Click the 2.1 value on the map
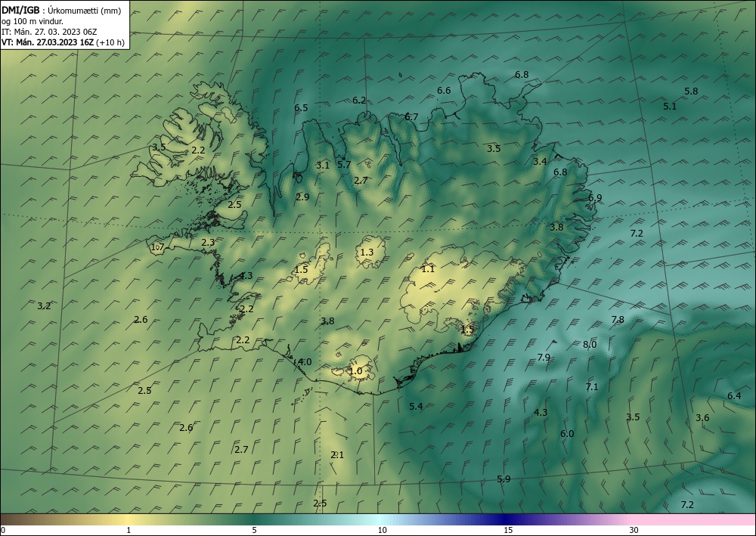Viewport: 756px width, 536px height. pos(337,454)
